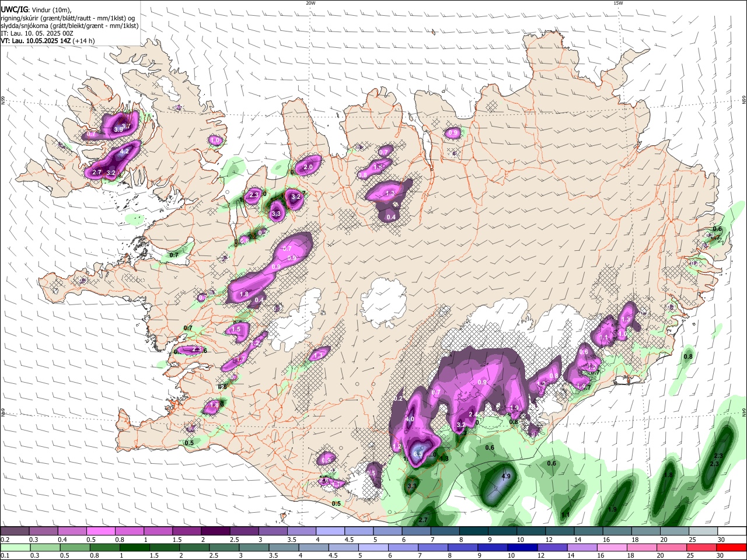Viewport: 747px width, 560px height.
Task: Click the "20W" longitude label
Action: coord(310,3)
